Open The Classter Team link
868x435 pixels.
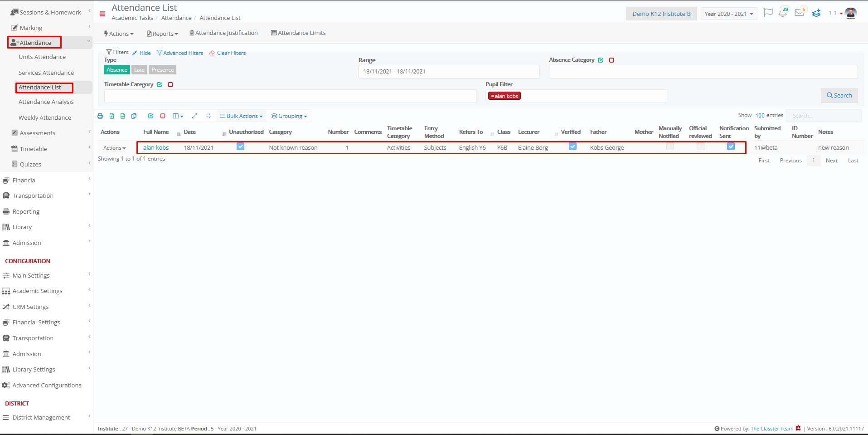point(772,429)
